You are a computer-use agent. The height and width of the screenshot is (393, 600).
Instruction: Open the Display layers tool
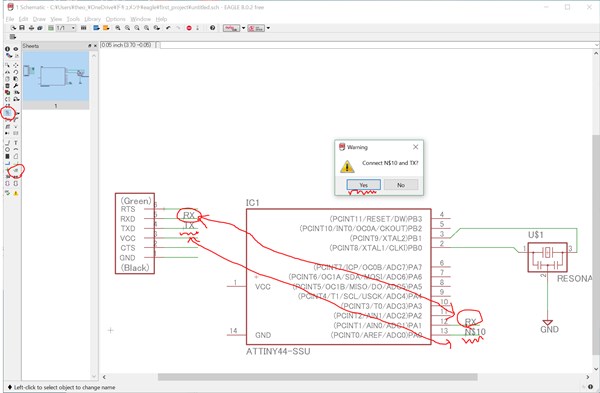coord(8,56)
